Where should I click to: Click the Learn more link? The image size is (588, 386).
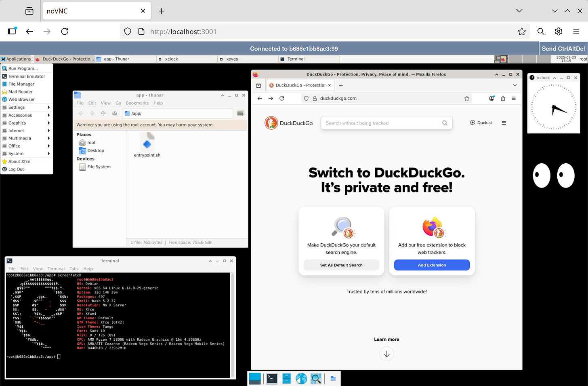pos(386,340)
